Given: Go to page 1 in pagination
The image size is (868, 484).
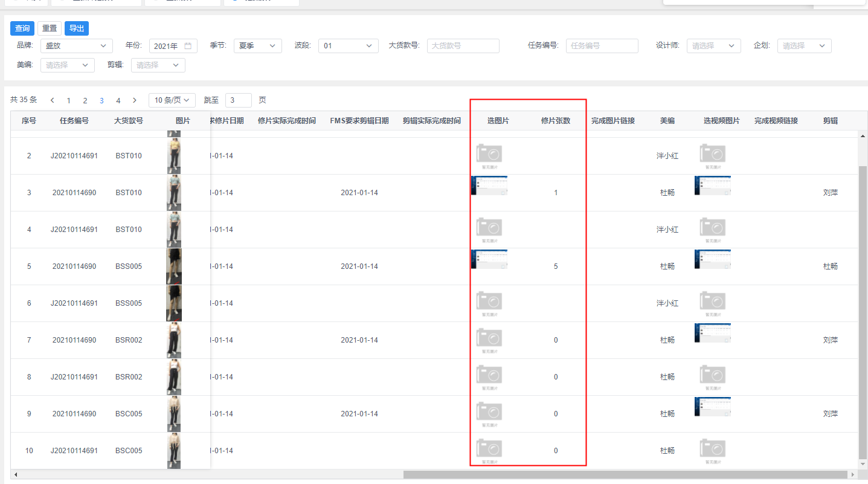Looking at the screenshot, I should tap(69, 101).
